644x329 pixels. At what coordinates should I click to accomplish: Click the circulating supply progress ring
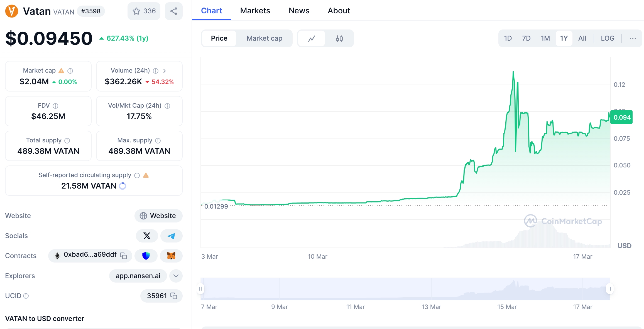click(x=123, y=186)
